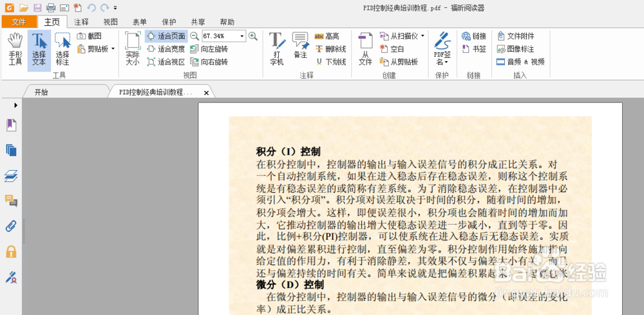Viewport: 644px width, 315px height.
Task: Click the 积分（I）控制 heading text
Action: point(289,151)
